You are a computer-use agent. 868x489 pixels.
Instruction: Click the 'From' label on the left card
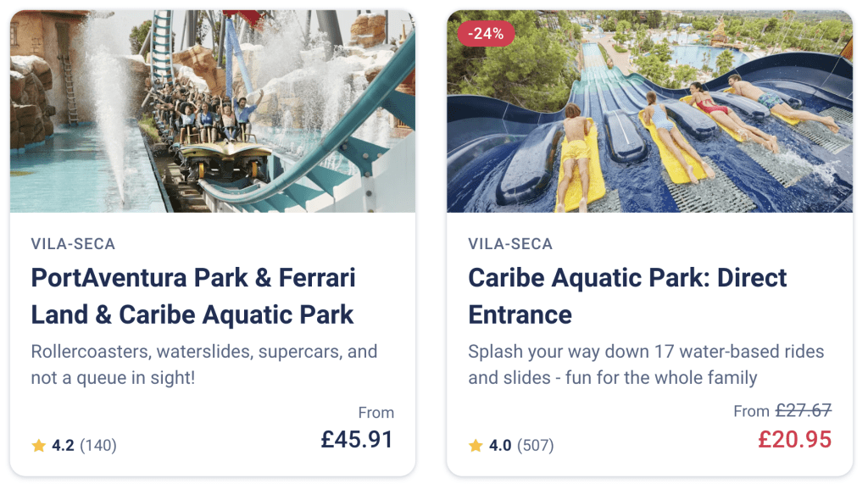pyautogui.click(x=376, y=413)
